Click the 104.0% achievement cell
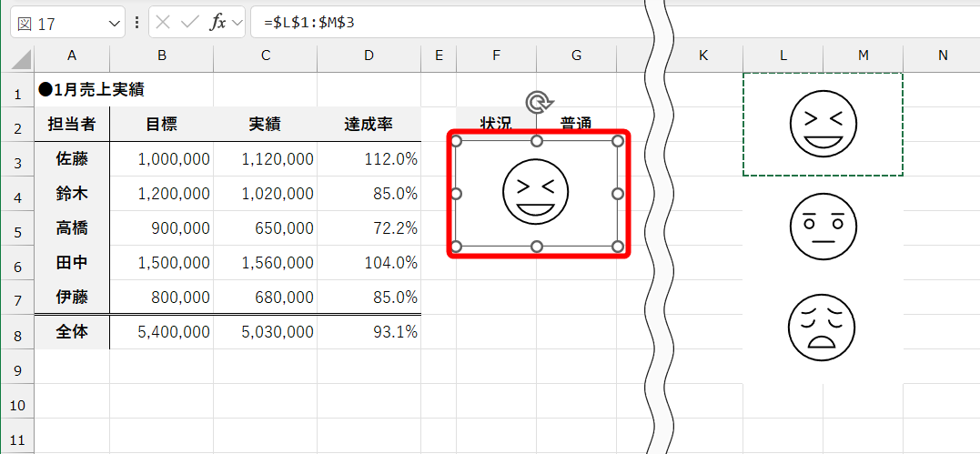980x454 pixels. pyautogui.click(x=369, y=263)
